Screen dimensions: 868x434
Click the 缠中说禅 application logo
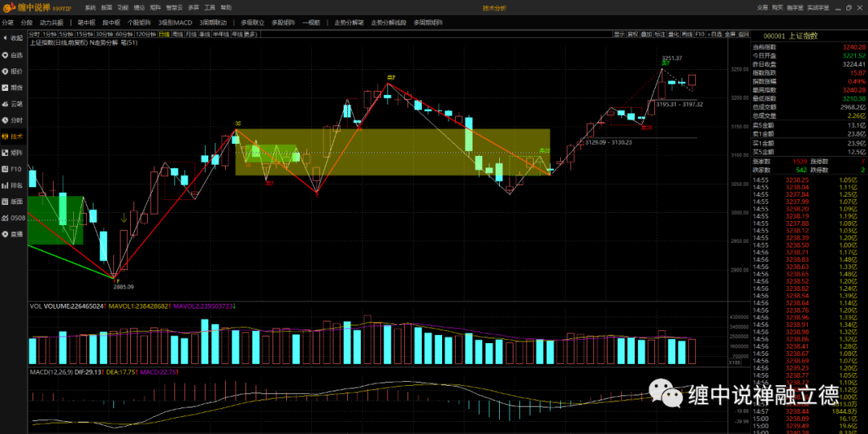click(x=36, y=8)
